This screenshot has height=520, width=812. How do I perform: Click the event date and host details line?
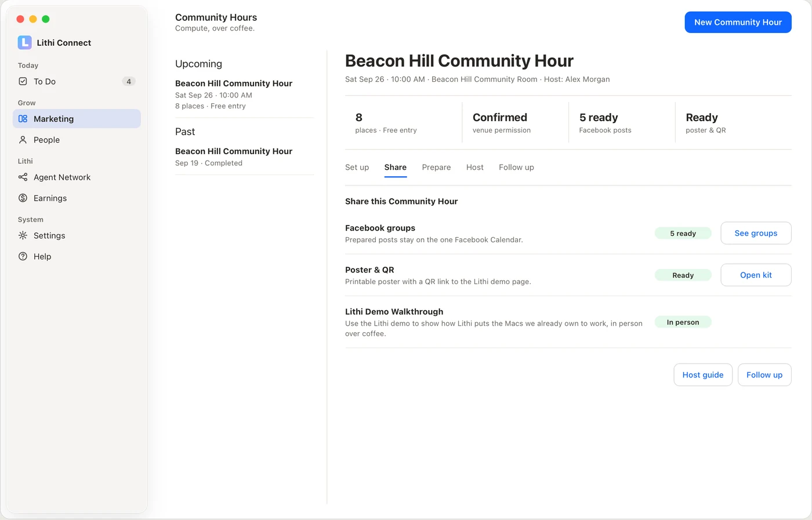coord(477,79)
